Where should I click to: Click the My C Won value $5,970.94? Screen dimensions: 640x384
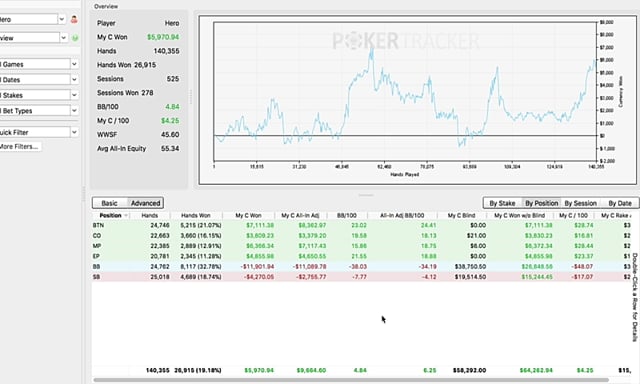coord(163,37)
